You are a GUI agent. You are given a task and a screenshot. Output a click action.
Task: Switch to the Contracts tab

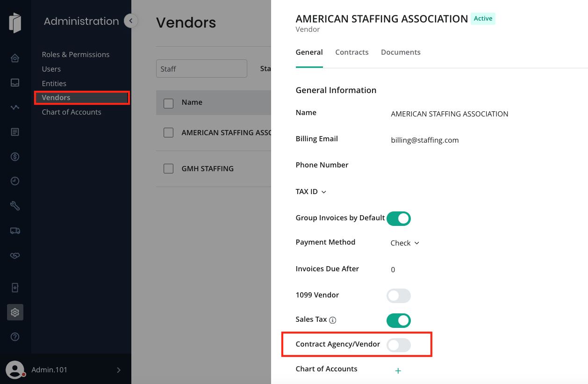click(352, 52)
